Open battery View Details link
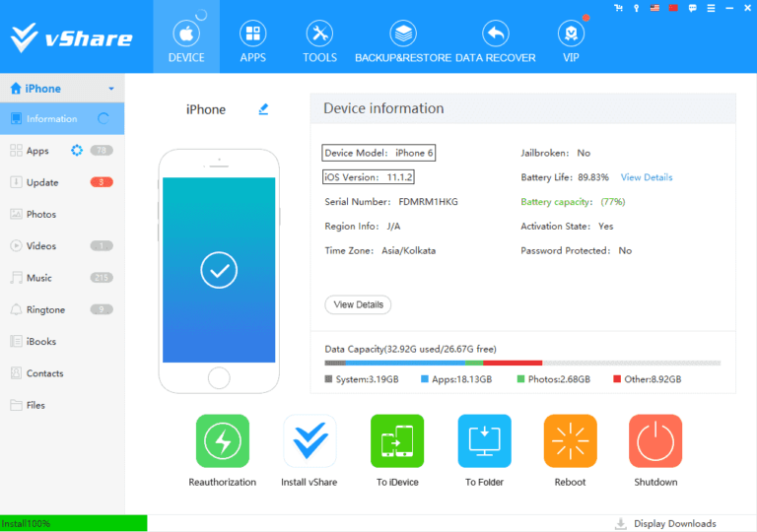757x532 pixels. pos(647,177)
